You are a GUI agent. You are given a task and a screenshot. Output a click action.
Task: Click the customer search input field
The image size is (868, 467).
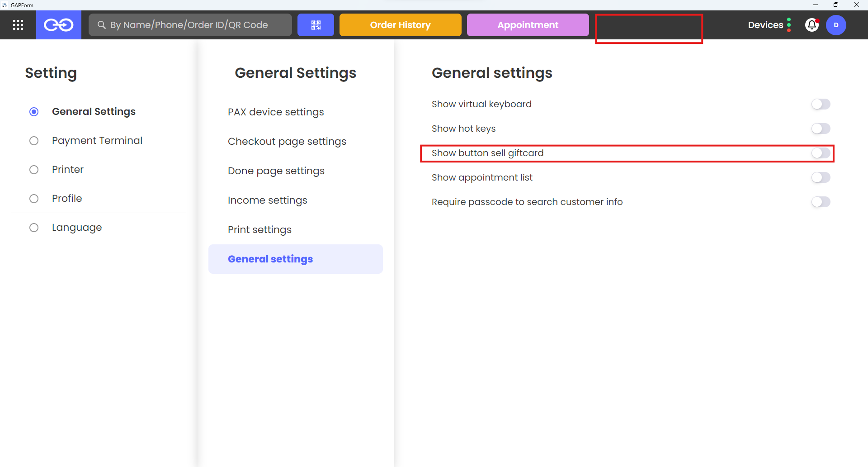pos(190,25)
